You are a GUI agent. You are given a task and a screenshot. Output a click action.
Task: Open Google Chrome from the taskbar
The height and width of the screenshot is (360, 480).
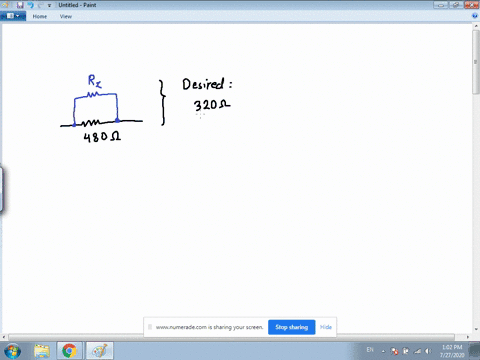point(69,351)
